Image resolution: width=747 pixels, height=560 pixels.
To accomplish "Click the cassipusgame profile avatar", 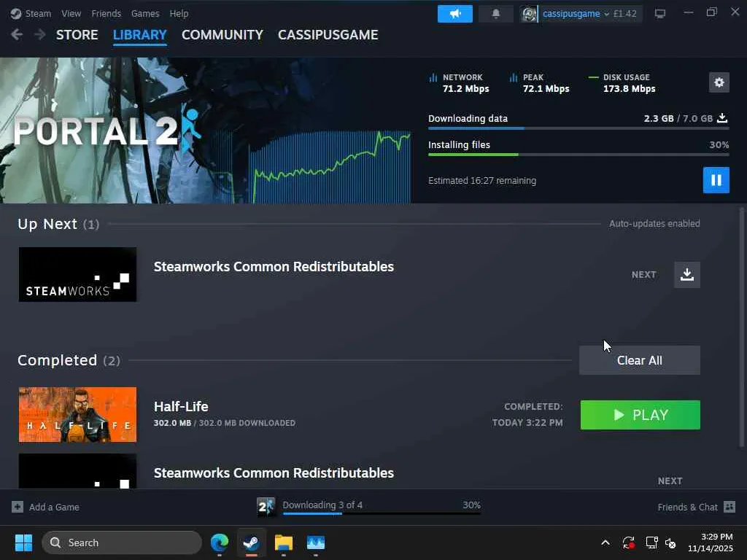I will coord(529,14).
